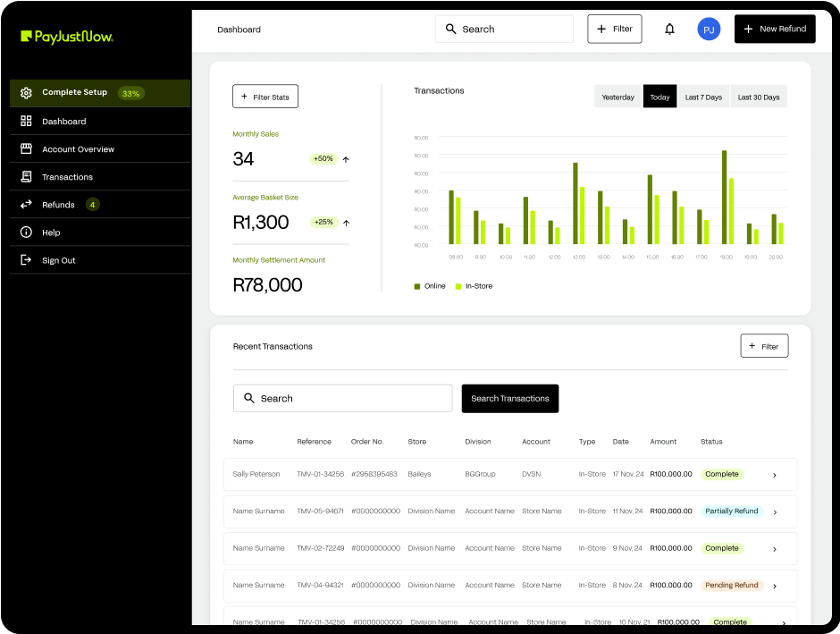Click the Refunds arrows icon

pos(26,205)
